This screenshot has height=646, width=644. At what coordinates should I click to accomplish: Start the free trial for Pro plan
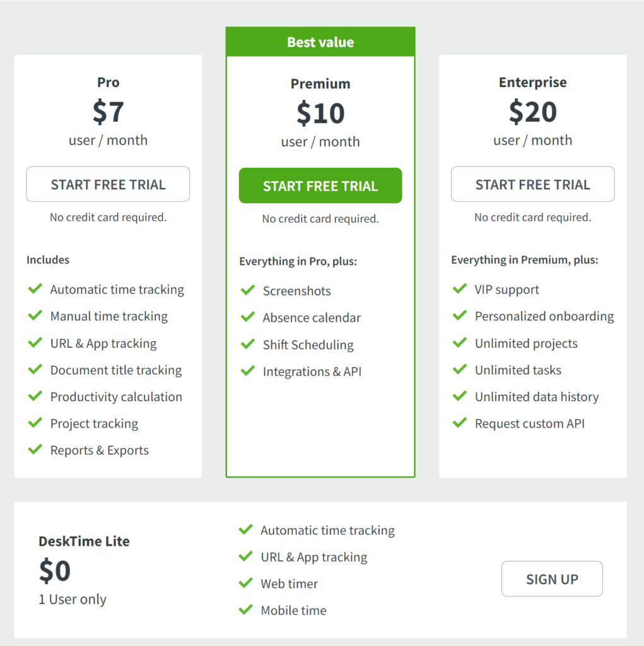point(108,184)
